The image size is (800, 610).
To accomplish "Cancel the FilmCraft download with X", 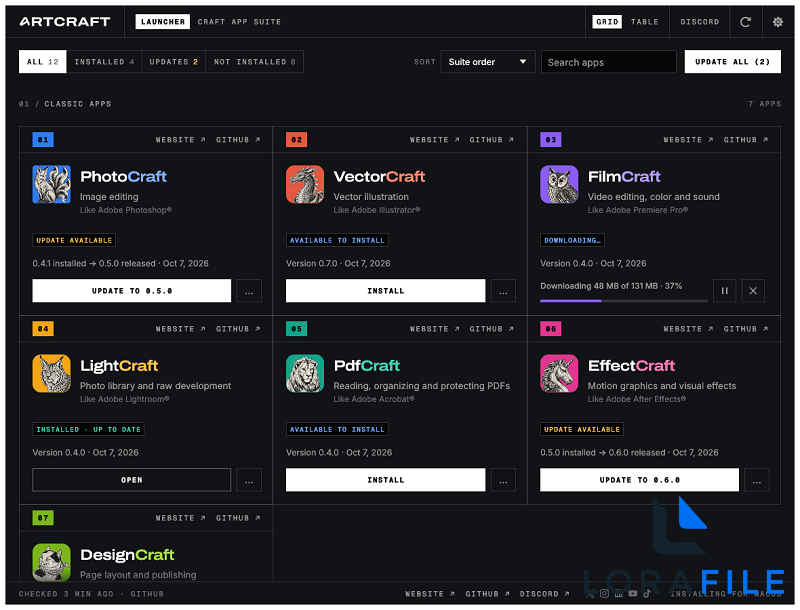I will click(x=753, y=291).
